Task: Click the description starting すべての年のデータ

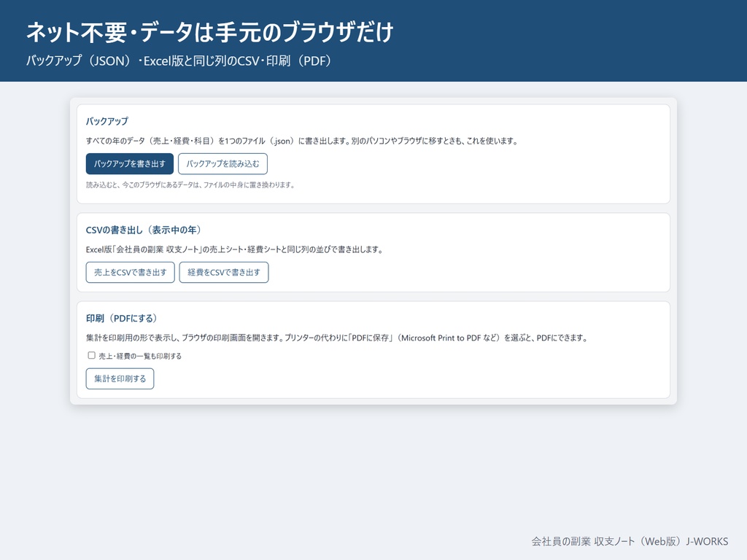Action: [x=302, y=141]
